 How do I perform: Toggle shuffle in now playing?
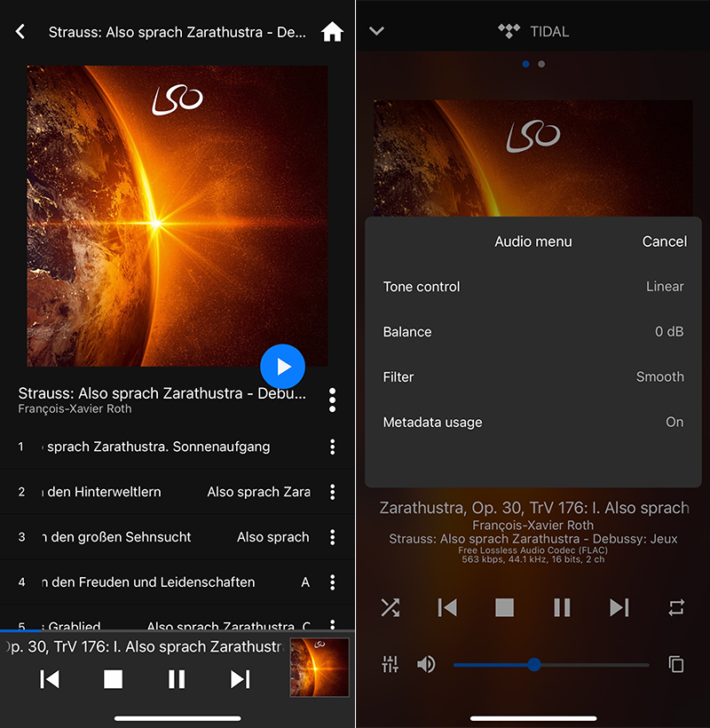[x=390, y=607]
